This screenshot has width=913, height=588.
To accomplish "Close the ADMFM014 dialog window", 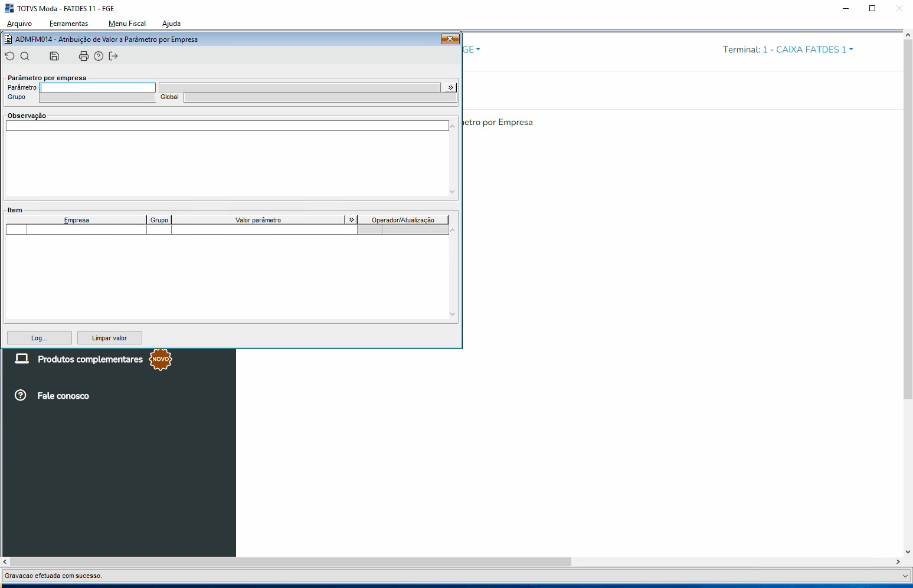I will (x=450, y=39).
